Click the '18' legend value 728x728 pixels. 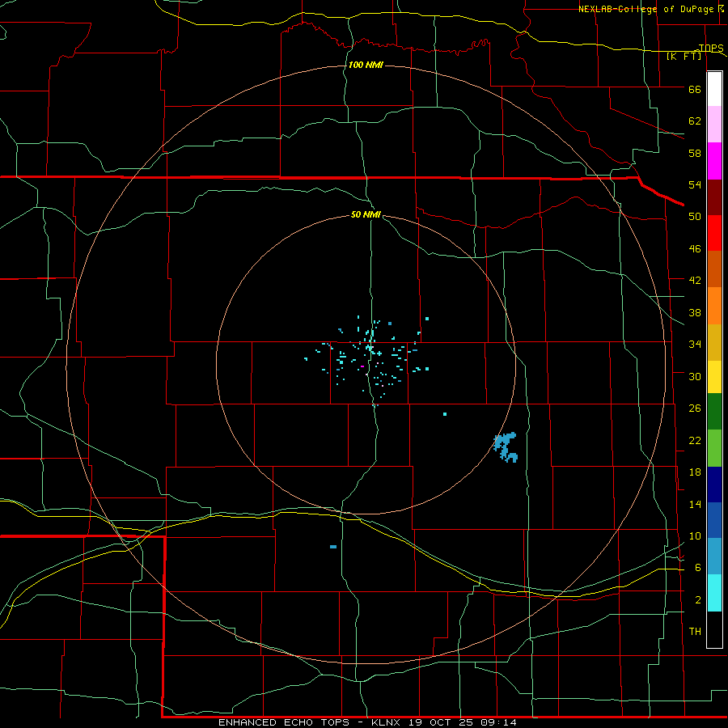pos(695,472)
